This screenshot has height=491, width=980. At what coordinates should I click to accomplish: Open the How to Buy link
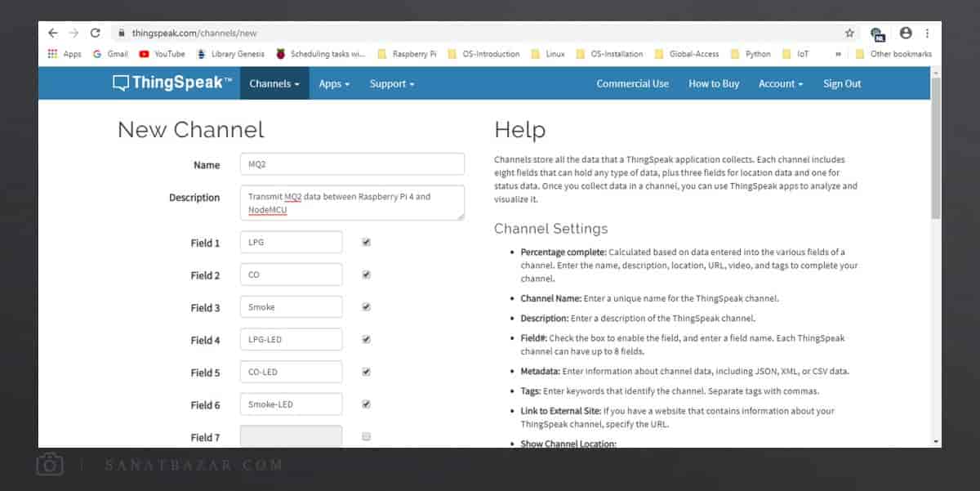[x=713, y=83]
